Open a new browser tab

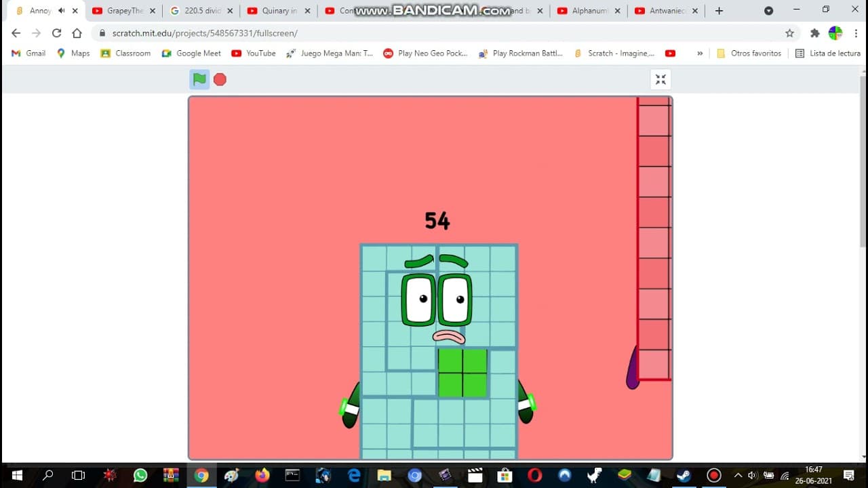tap(719, 11)
